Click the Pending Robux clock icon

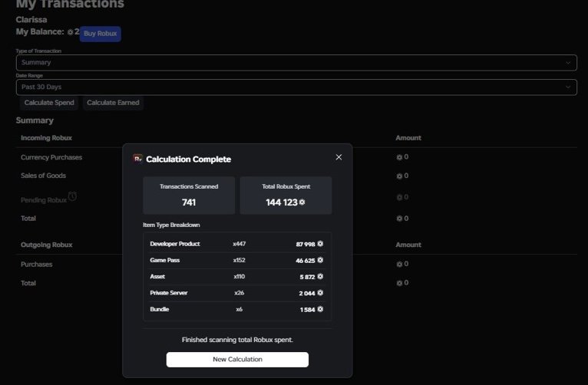(72, 196)
